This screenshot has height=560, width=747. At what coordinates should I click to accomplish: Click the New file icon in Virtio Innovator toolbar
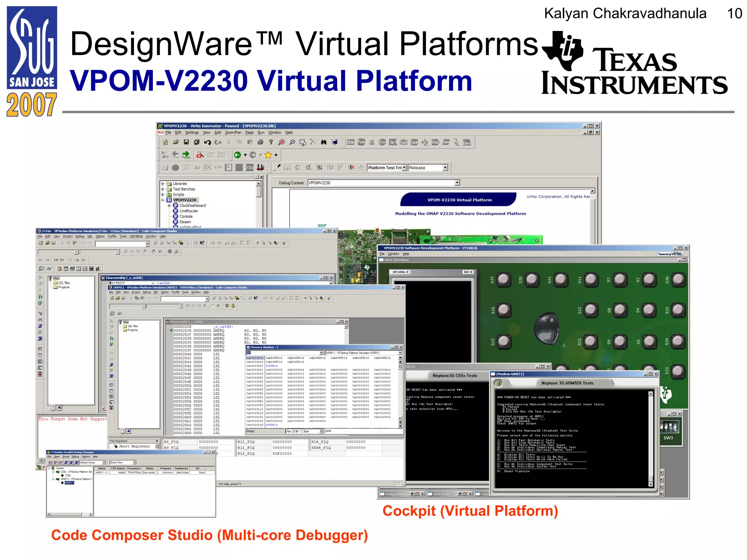coord(165,143)
